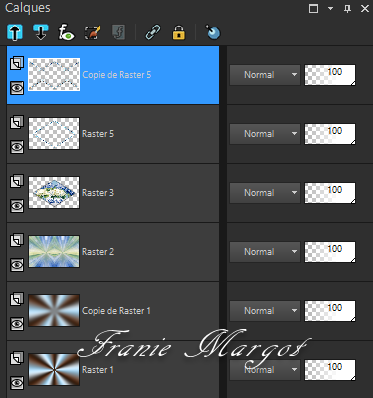Image resolution: width=373 pixels, height=398 pixels.
Task: Click the layer link chain icon
Action: click(x=153, y=33)
